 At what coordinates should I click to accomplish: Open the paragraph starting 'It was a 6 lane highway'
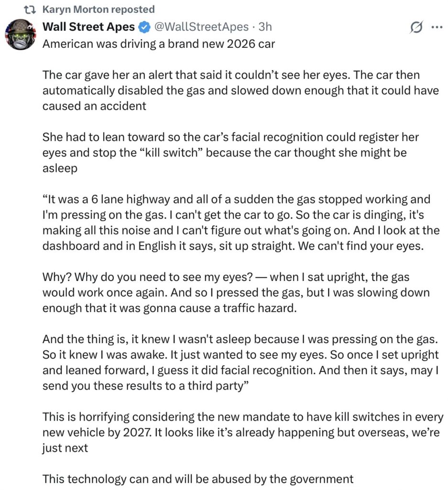tap(241, 223)
